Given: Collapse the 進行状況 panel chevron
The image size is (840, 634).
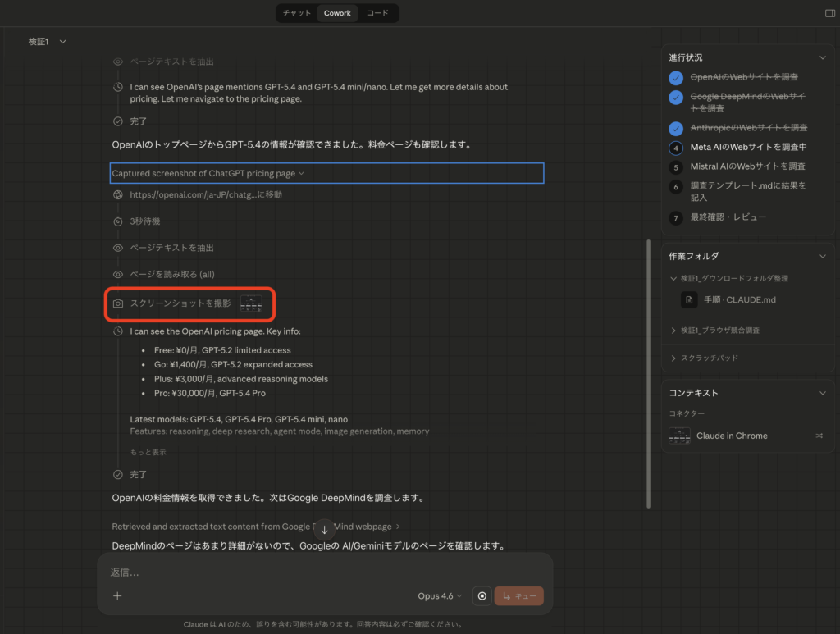Looking at the screenshot, I should (x=823, y=57).
